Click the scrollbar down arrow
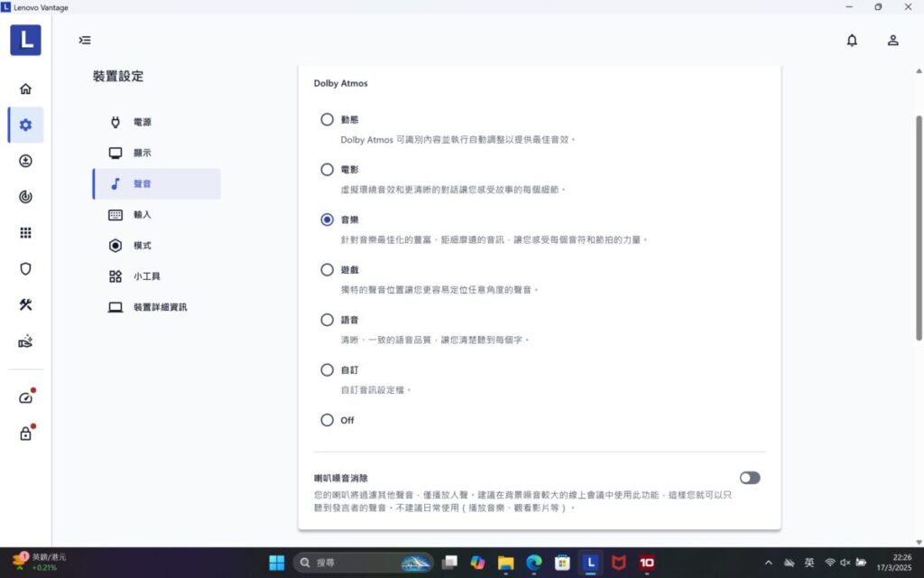This screenshot has width=924, height=578. (919, 542)
